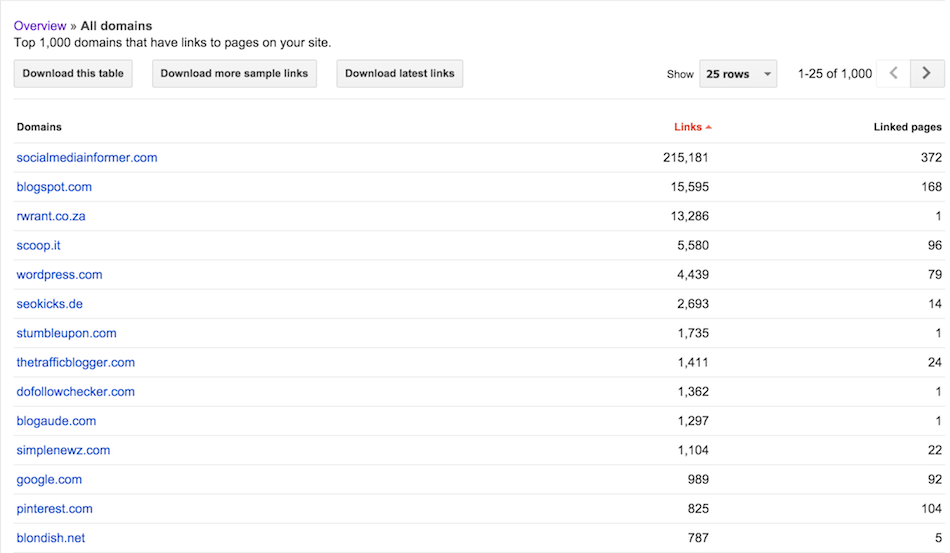Select the 13,286 links value
This screenshot has width=950, height=553.
tap(689, 216)
